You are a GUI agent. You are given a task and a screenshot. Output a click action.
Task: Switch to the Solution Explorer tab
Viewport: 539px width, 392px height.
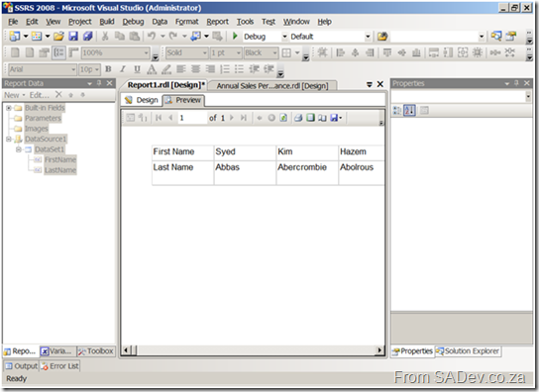(468, 351)
